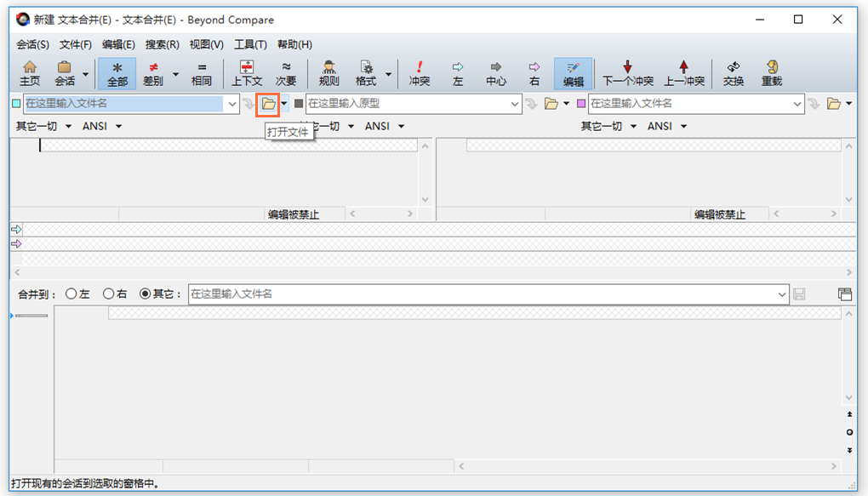Viewport: 868px width, 496px height.
Task: Toggle the 编辑 edit toolbar button
Action: pos(573,73)
